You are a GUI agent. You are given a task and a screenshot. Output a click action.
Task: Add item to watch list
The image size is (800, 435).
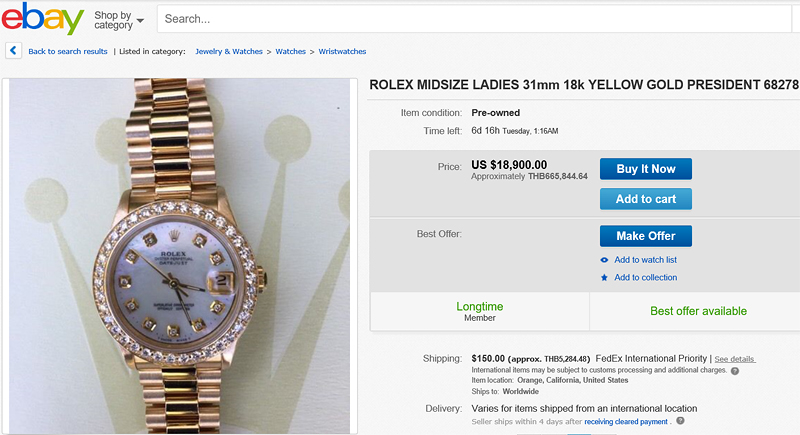tap(645, 260)
